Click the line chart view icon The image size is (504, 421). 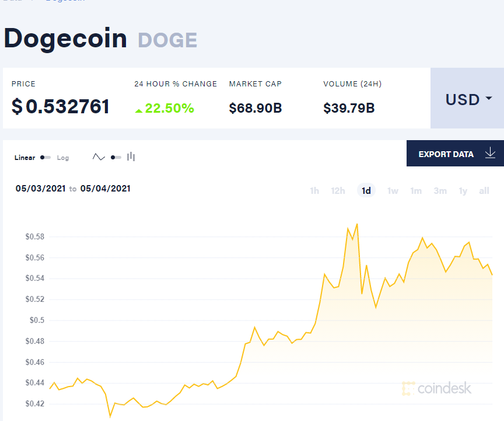coord(99,157)
